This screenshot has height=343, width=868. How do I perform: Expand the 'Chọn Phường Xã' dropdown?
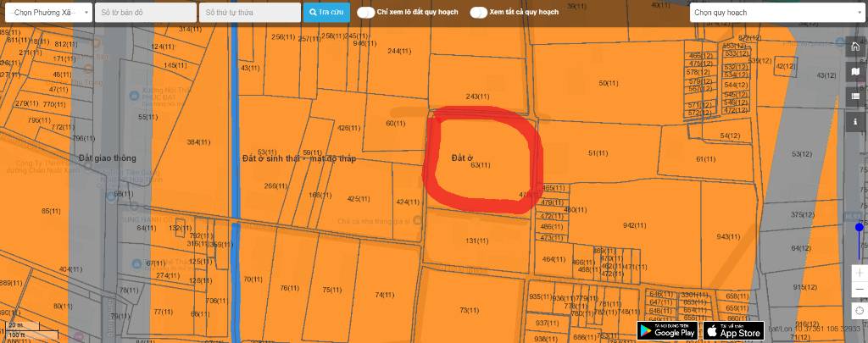[x=47, y=13]
